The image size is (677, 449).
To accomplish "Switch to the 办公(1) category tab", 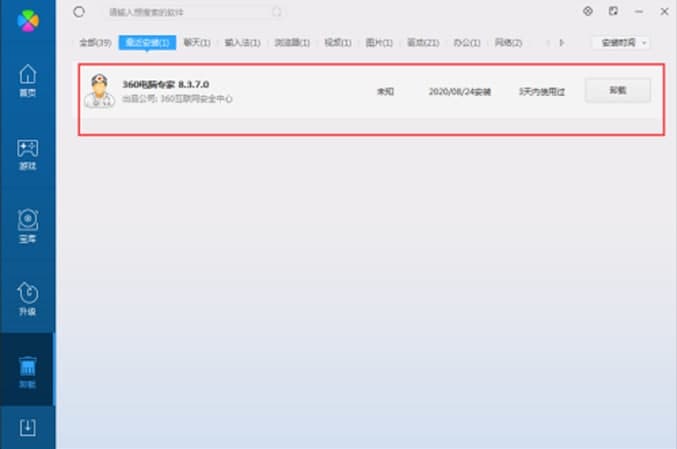I will 467,42.
